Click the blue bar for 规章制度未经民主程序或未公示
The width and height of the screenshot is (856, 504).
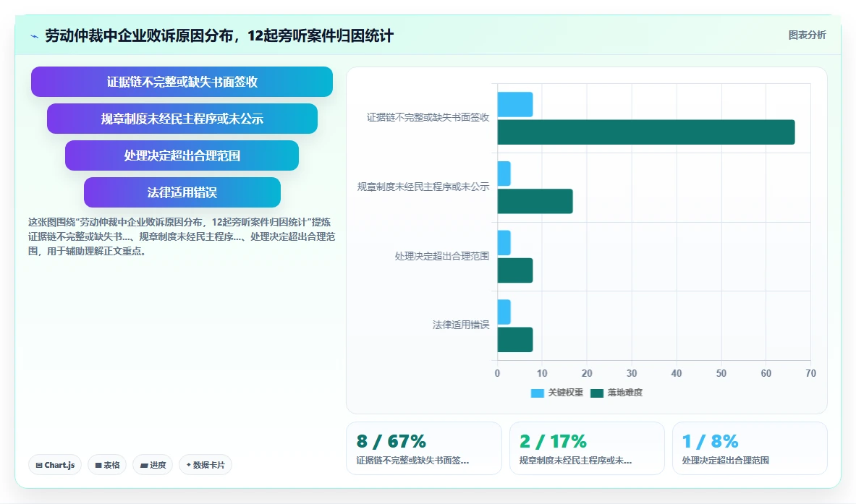coord(504,174)
